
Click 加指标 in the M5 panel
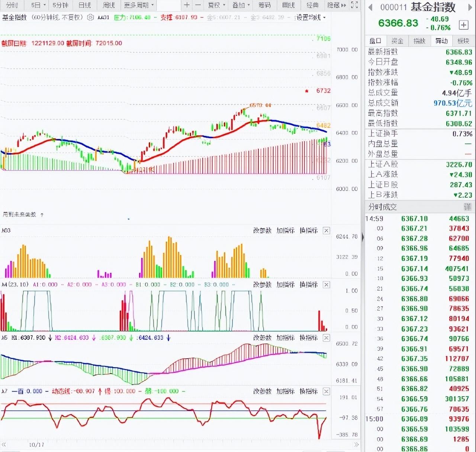click(285, 338)
